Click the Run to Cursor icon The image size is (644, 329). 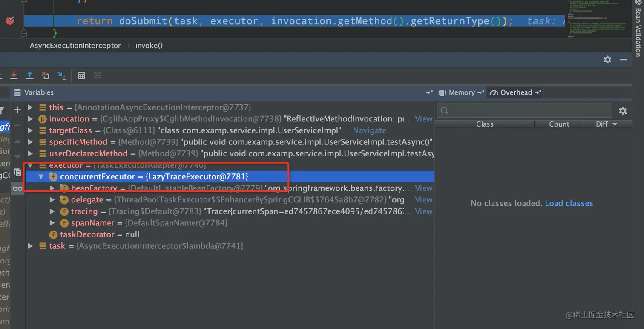tap(62, 75)
